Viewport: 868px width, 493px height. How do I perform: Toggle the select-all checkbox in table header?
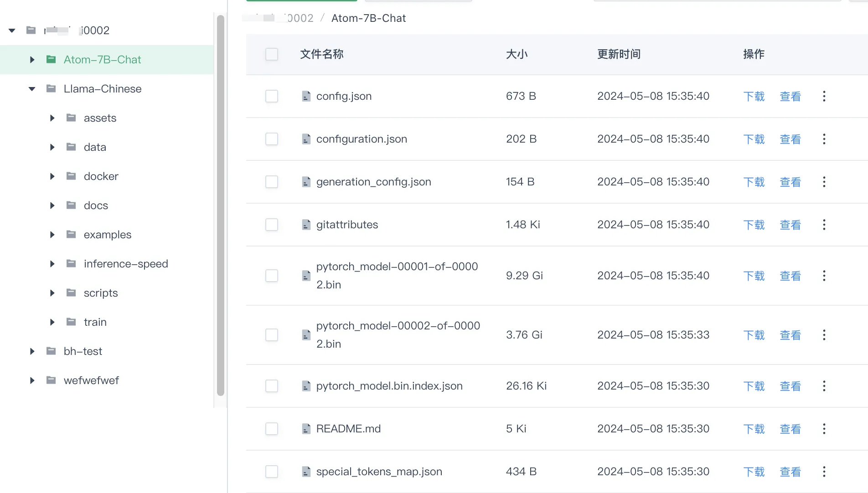click(x=272, y=54)
